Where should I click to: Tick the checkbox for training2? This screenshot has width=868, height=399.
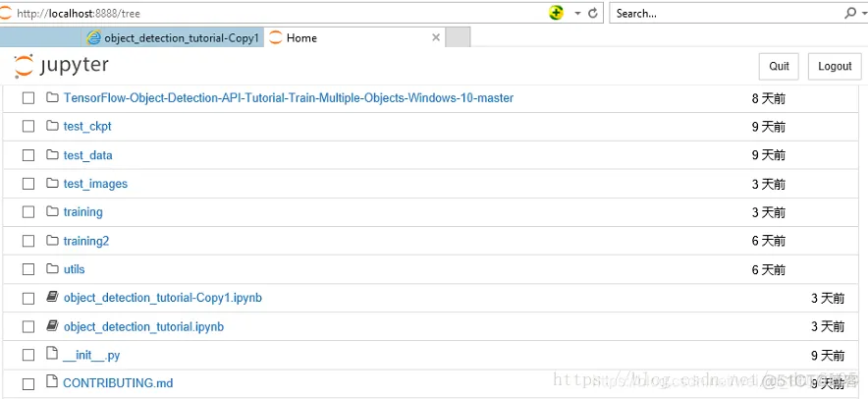click(28, 241)
